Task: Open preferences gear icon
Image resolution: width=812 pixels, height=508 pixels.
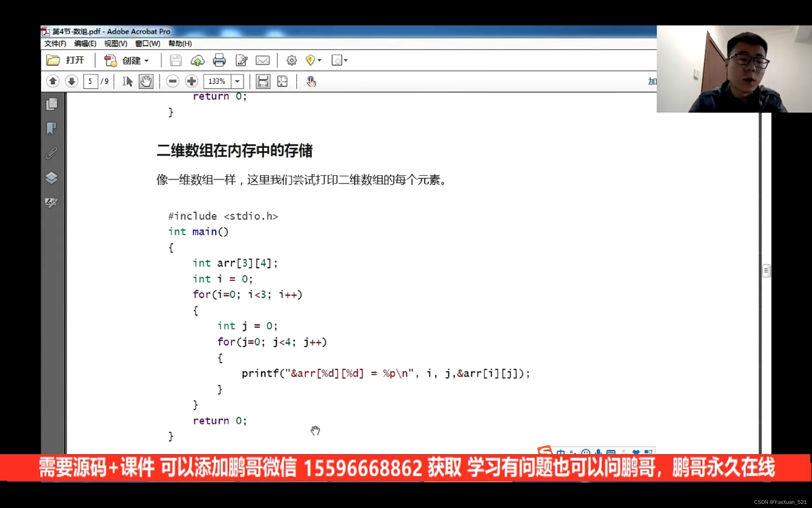Action: click(291, 60)
